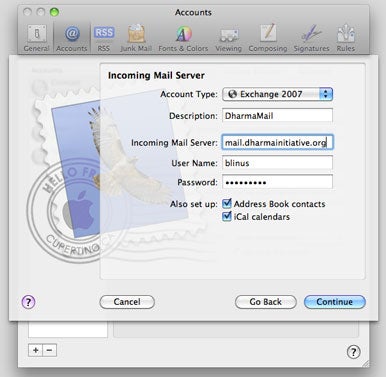Focus the Incoming Mail Server field
The width and height of the screenshot is (386, 377).
[277, 143]
